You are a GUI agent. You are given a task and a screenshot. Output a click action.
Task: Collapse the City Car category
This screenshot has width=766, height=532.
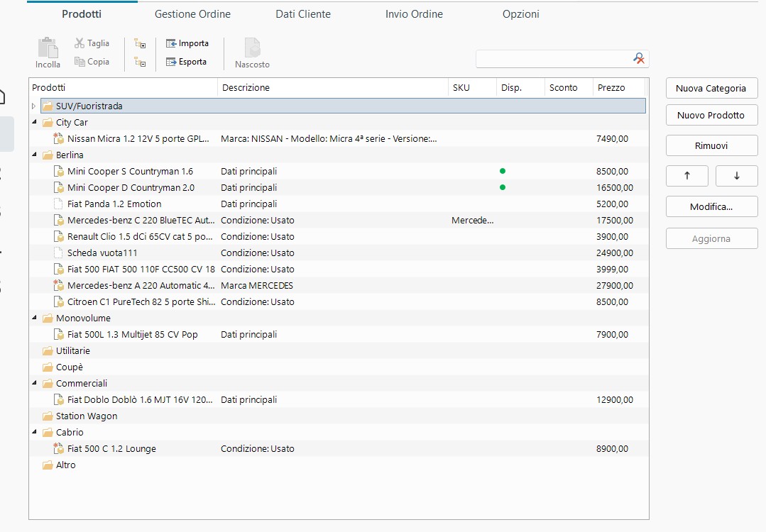[33, 123]
